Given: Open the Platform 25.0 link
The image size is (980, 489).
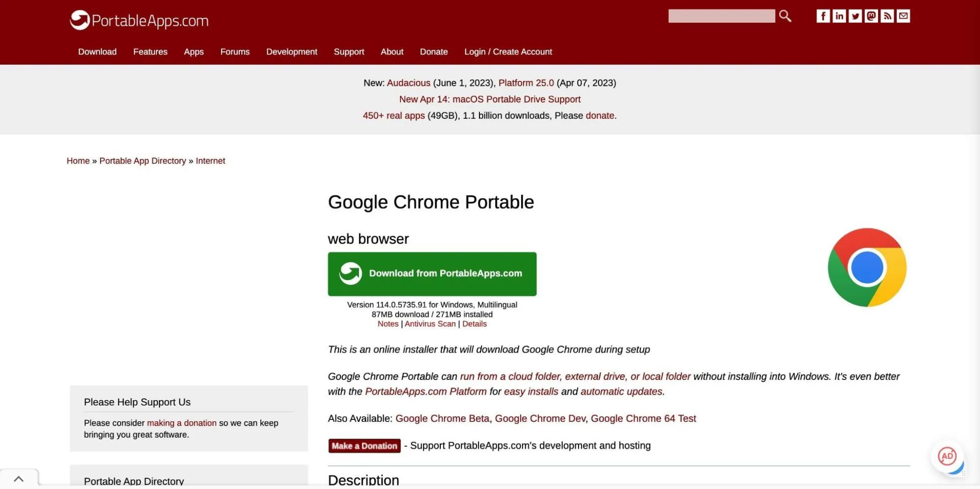Looking at the screenshot, I should (x=526, y=83).
